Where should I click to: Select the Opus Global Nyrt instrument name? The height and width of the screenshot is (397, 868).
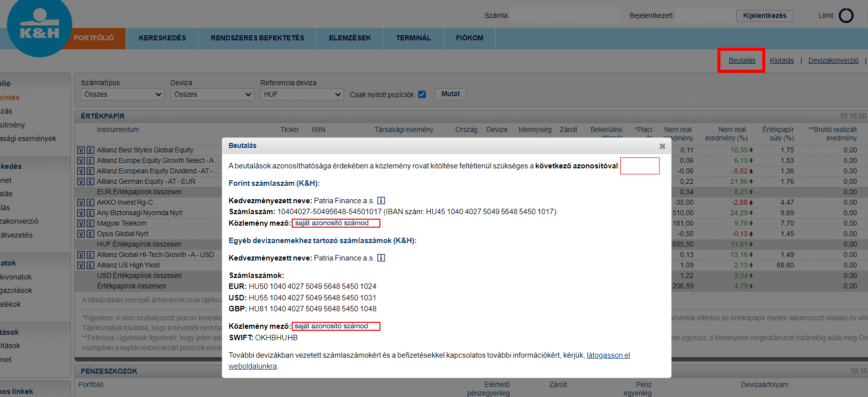(x=123, y=234)
